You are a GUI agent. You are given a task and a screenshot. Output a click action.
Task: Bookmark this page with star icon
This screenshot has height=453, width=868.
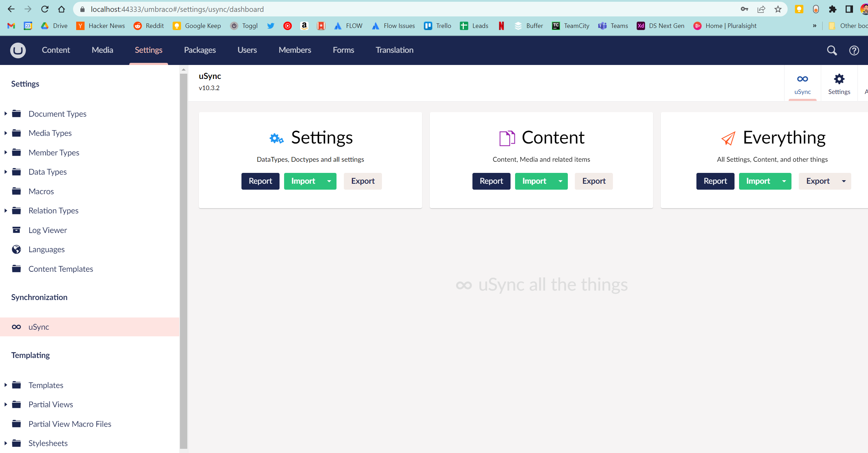pos(778,9)
